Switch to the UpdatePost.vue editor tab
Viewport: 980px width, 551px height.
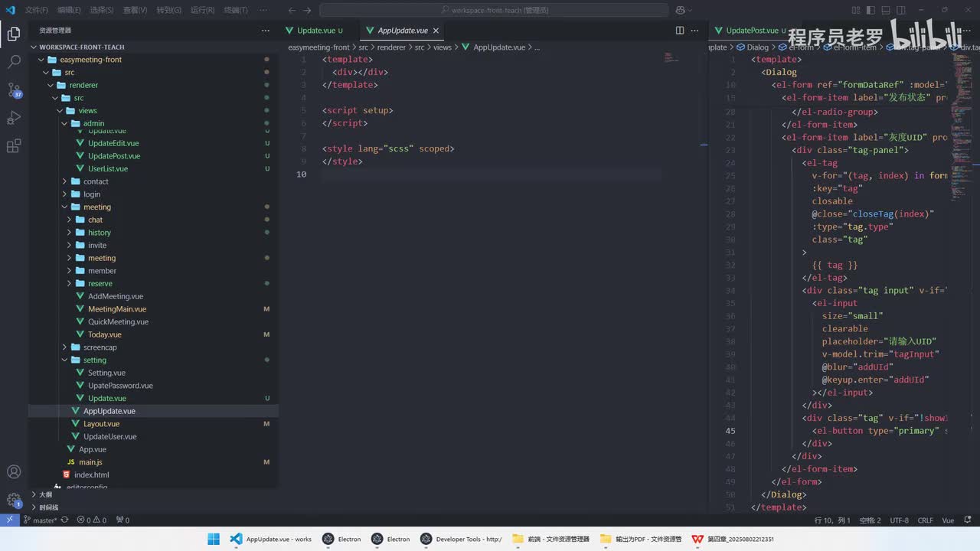click(751, 31)
